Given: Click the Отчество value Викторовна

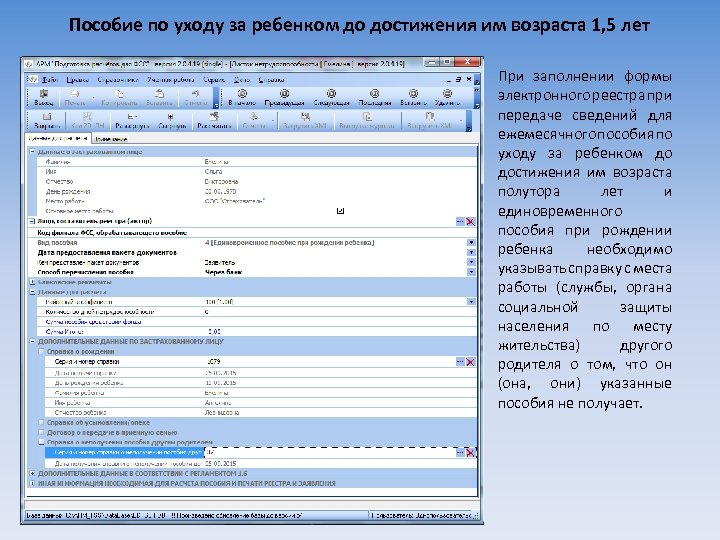Looking at the screenshot, I should pos(221,181).
